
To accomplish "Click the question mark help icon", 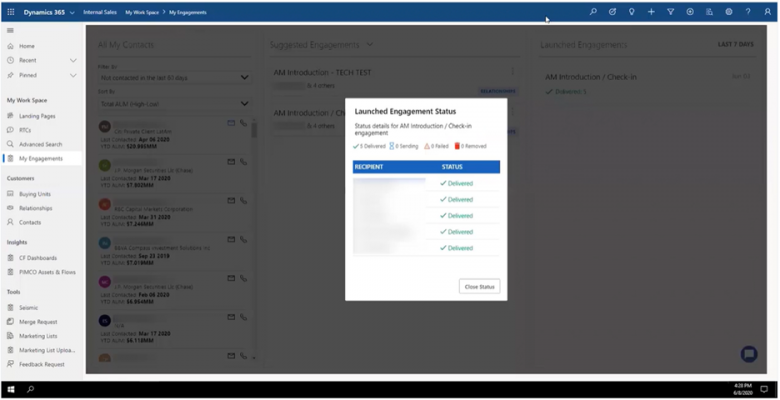I will 748,12.
